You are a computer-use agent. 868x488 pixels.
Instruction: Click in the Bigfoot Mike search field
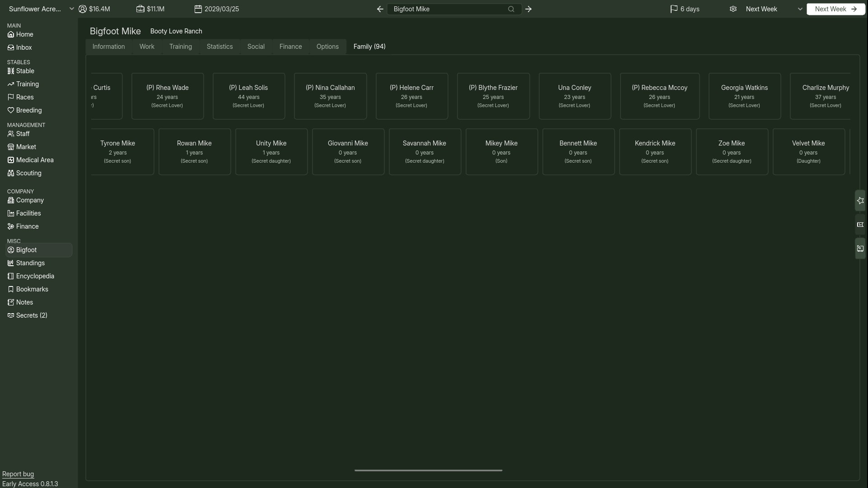click(447, 9)
